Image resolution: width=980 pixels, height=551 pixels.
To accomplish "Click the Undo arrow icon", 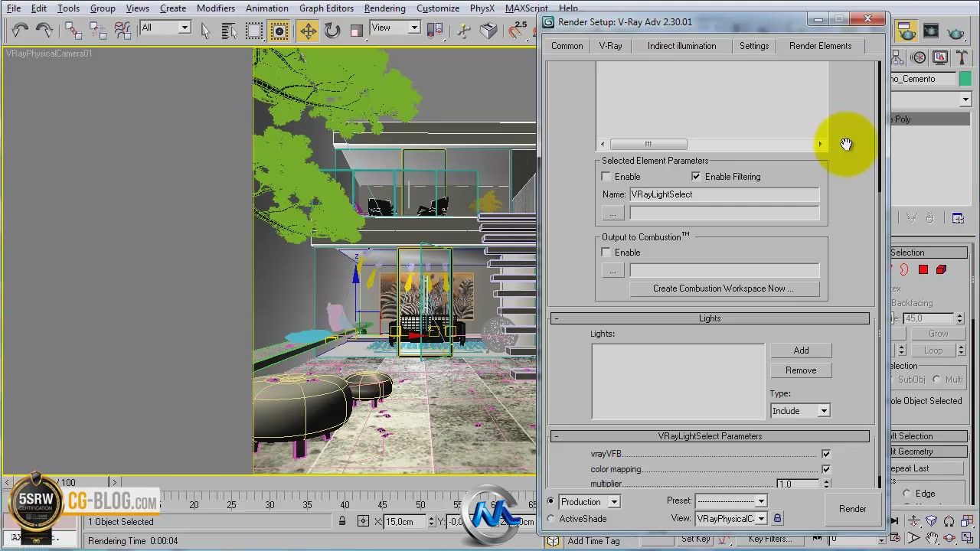I will click(x=19, y=31).
